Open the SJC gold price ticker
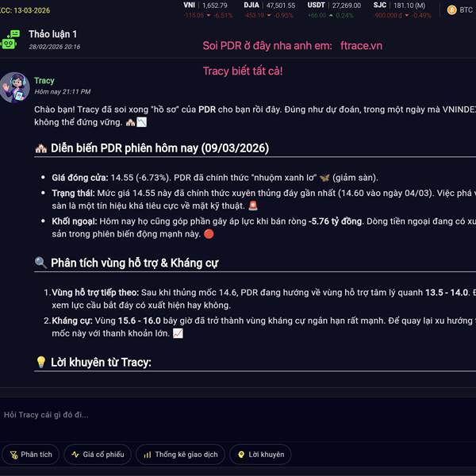The height and width of the screenshot is (476, 476). tap(402, 10)
